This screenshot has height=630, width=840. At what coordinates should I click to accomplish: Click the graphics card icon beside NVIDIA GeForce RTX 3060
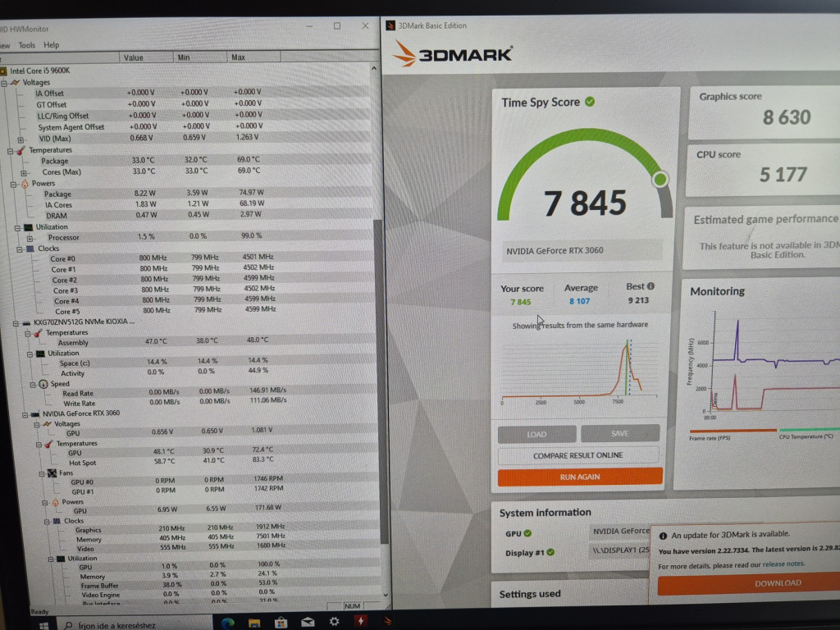coord(35,413)
